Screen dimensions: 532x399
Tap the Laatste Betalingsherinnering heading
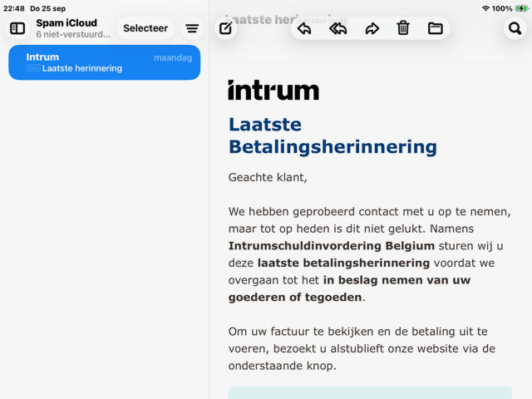[332, 135]
